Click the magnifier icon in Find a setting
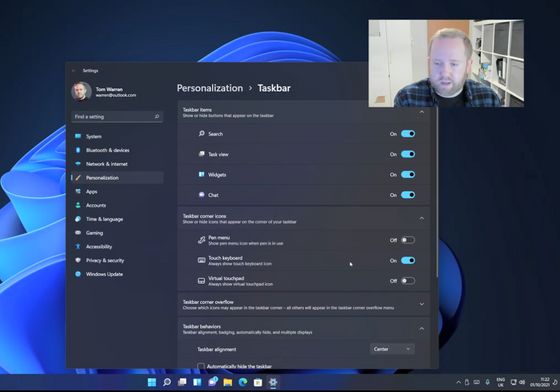This screenshot has height=392, width=560. pos(157,116)
